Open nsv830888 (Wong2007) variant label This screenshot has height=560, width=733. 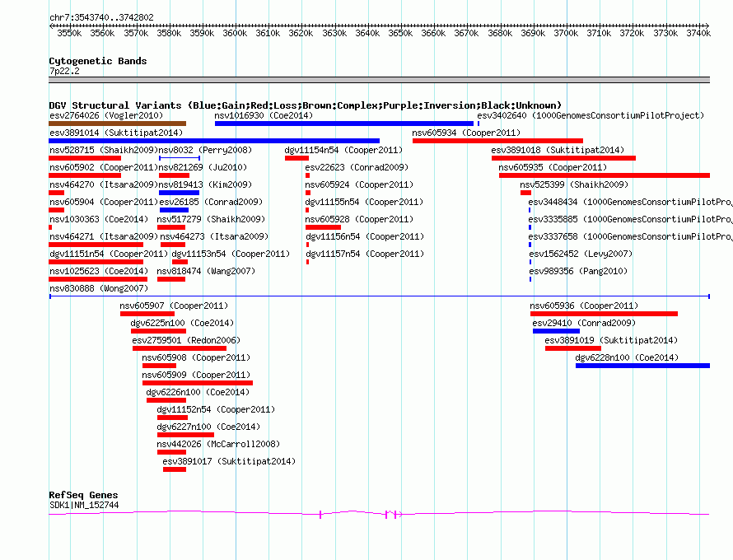99,288
